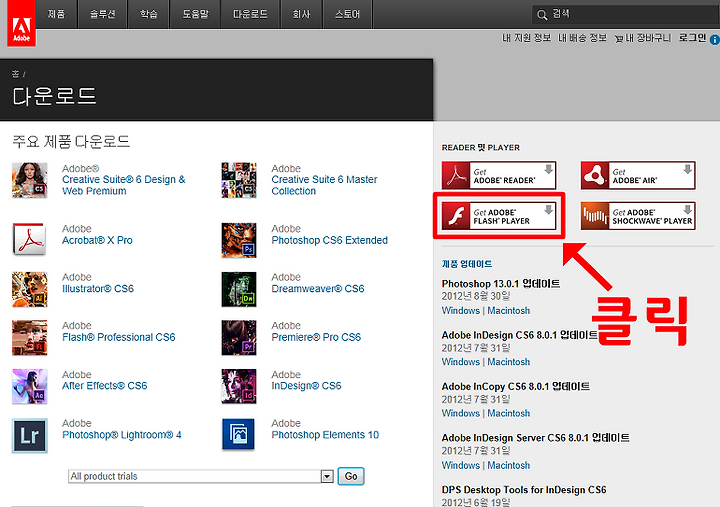Open the 회사 menu
Screen dimensions: 720x507
[x=301, y=14]
